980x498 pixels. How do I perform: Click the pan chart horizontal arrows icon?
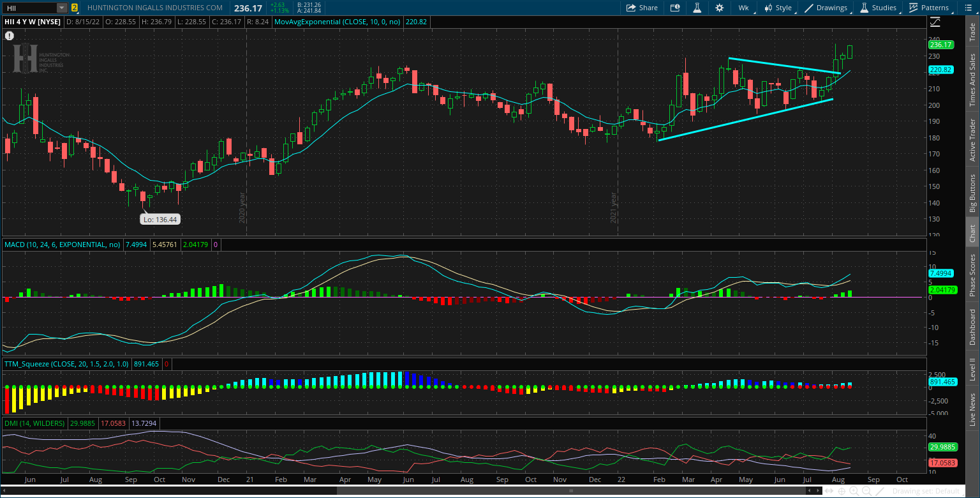point(830,491)
